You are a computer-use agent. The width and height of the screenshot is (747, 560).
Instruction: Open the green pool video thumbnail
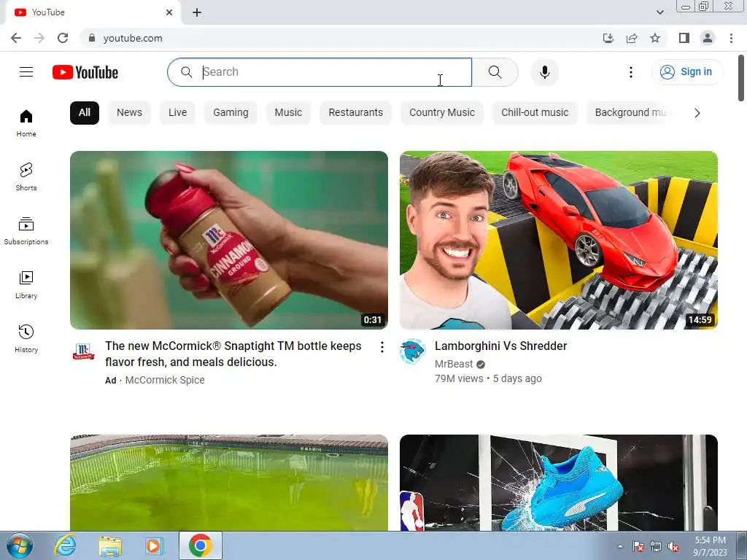click(x=228, y=483)
